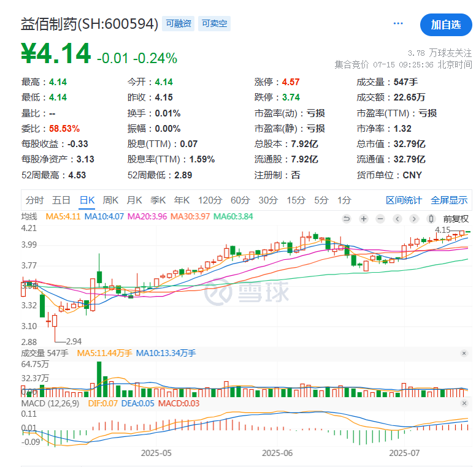Click the volume MA5:11.44万手 label
Image resolution: width=476 pixels, height=467 pixels.
click(x=104, y=353)
